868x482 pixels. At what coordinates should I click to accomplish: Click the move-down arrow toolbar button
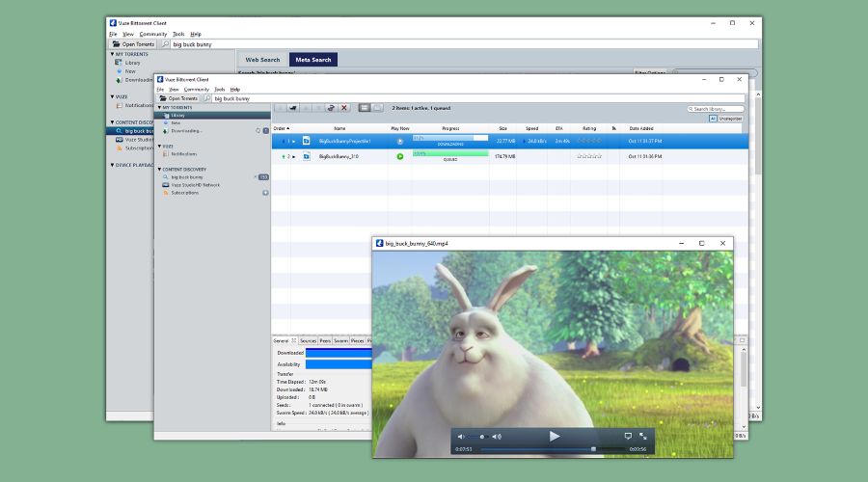(318, 108)
